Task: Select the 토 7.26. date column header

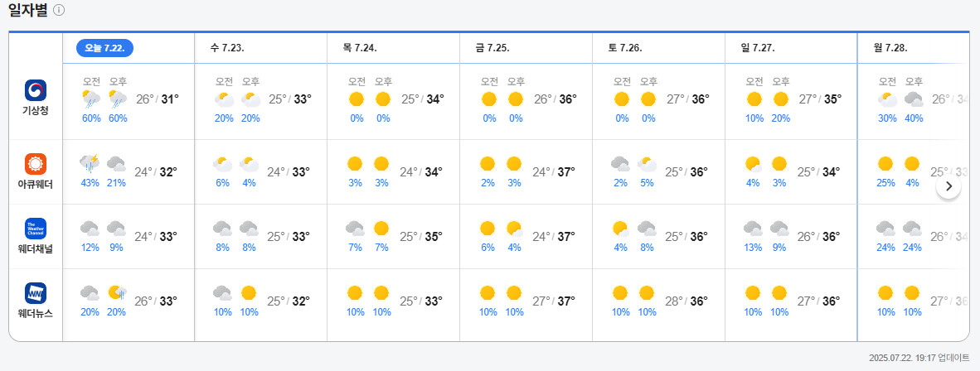Action: (x=625, y=48)
